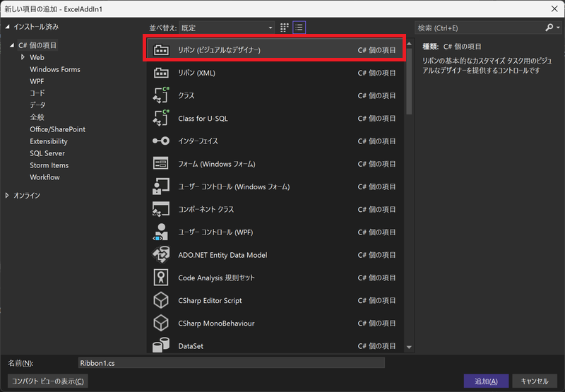The width and height of the screenshot is (565, 392).
Task: Click the リボン (ビジュアルなデザイナー) template icon
Action: click(x=161, y=50)
